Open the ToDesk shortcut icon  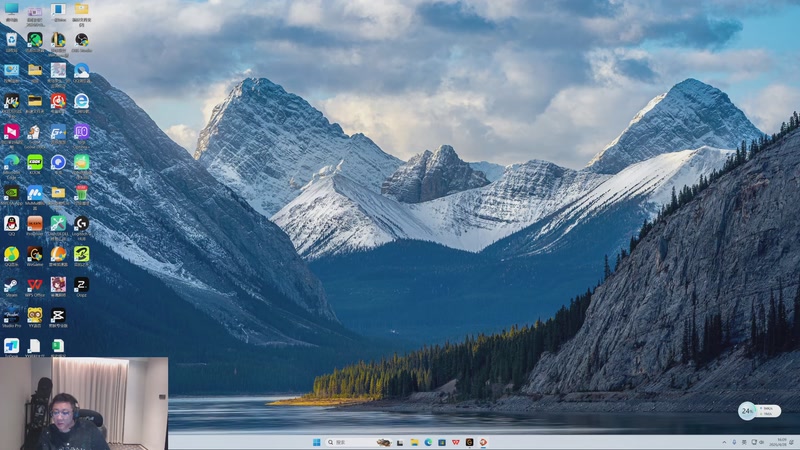tap(11, 346)
